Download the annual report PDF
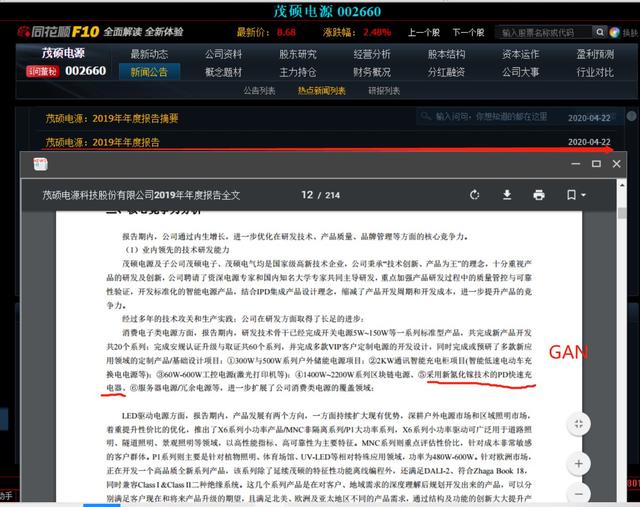 pyautogui.click(x=507, y=195)
